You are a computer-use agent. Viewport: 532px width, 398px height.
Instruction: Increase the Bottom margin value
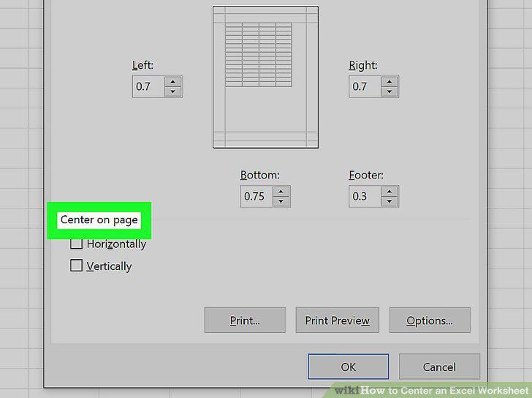point(281,192)
